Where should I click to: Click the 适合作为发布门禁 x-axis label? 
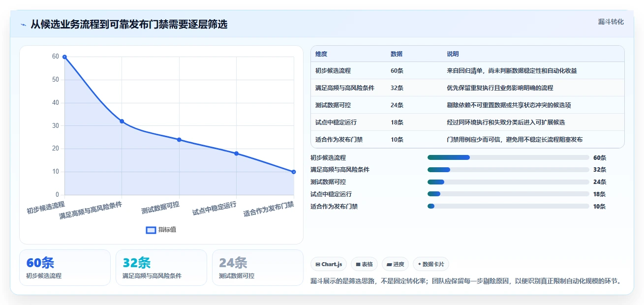click(x=269, y=209)
